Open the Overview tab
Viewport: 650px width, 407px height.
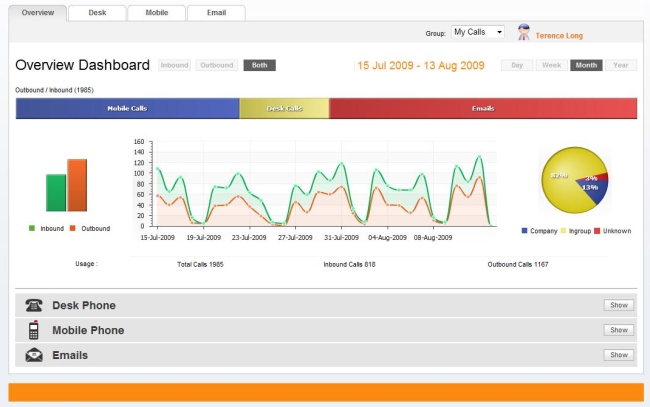pos(38,13)
